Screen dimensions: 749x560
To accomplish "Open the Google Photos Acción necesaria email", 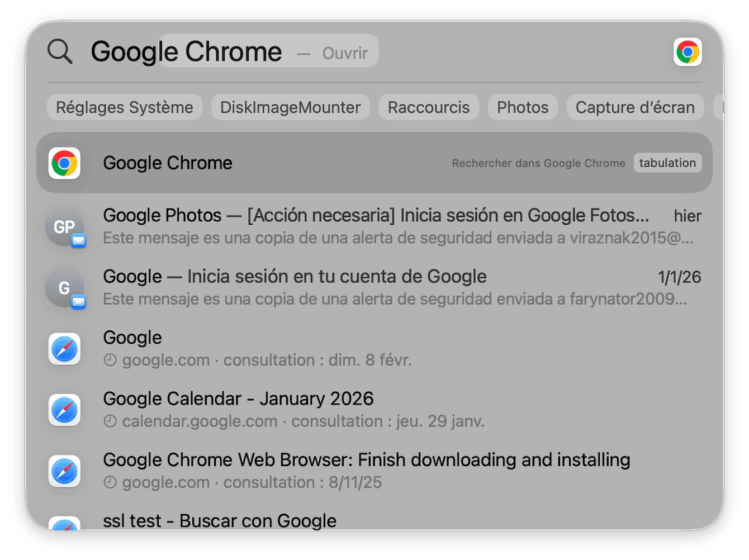I will [374, 226].
